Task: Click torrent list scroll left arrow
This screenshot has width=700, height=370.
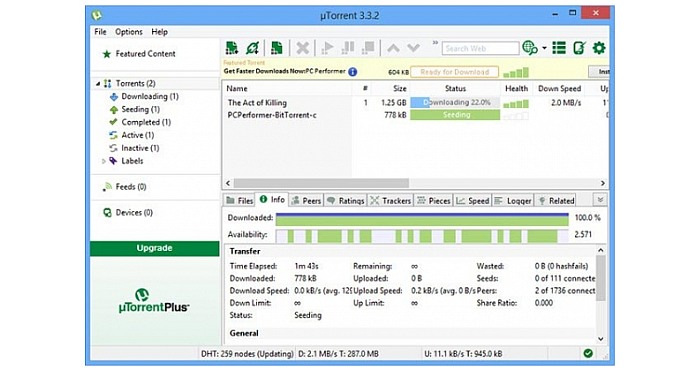Action: 228,183
